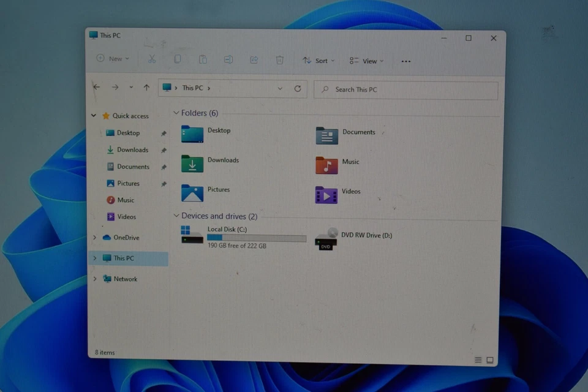Select the Pictures folder icon
The image size is (588, 392).
(192, 193)
